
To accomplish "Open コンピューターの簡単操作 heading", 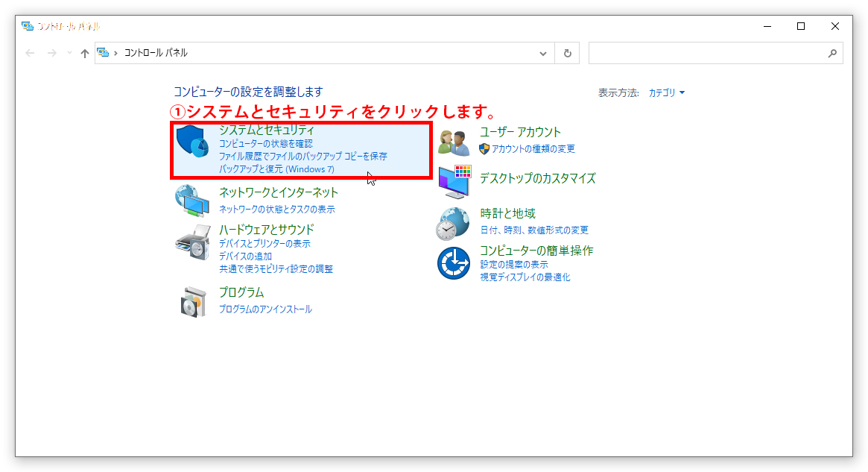I will pos(536,251).
